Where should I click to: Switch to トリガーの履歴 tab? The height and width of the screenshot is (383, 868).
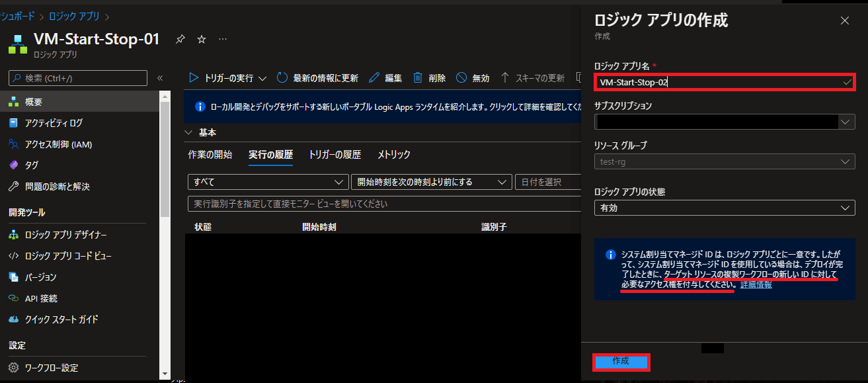(x=335, y=154)
